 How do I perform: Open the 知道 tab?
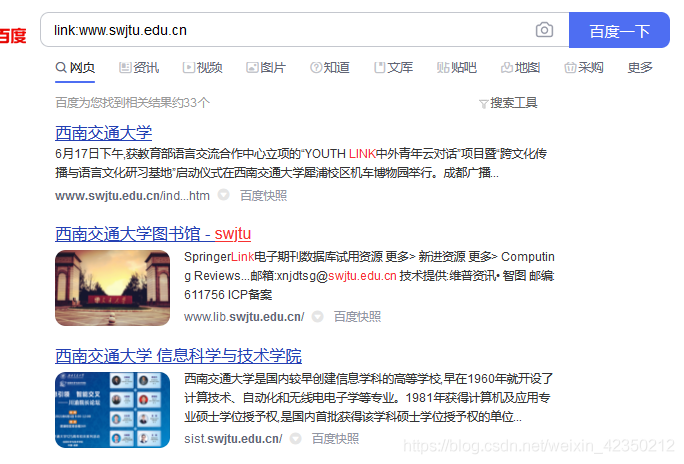[x=330, y=68]
